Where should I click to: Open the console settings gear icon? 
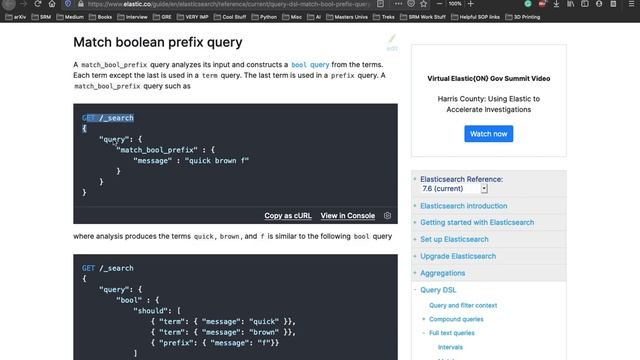point(387,216)
